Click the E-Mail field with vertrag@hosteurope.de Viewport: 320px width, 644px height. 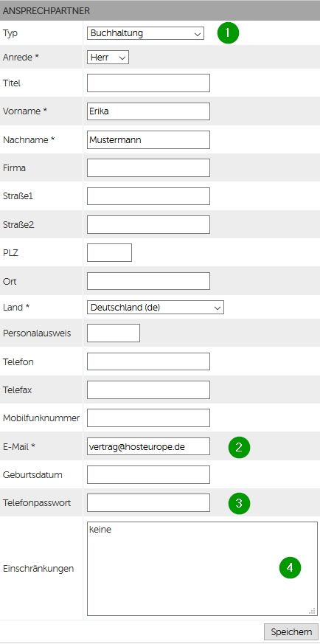coord(148,446)
